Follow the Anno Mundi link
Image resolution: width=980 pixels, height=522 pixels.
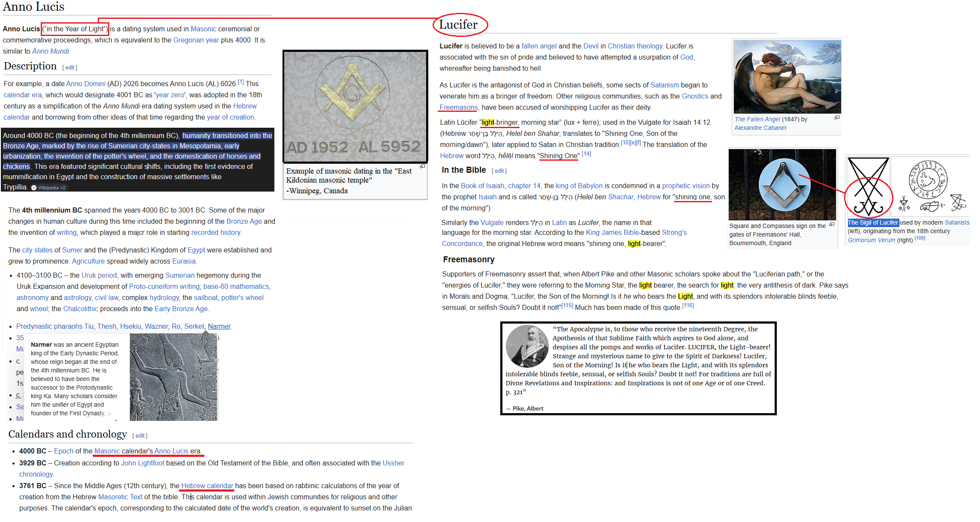click(51, 51)
